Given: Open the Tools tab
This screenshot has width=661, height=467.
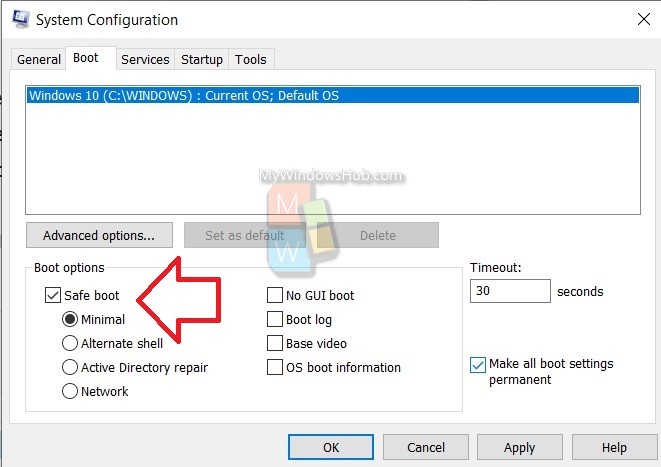Looking at the screenshot, I should (x=250, y=59).
